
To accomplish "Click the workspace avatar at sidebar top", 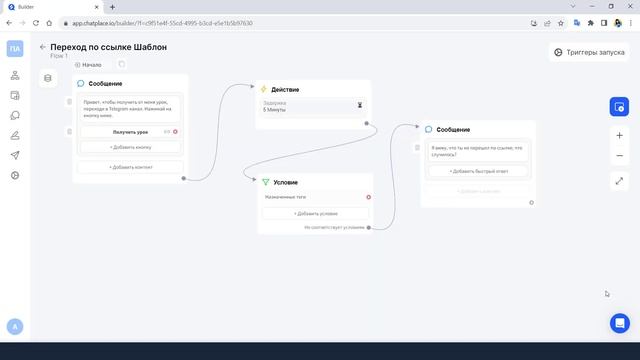I will point(15,49).
